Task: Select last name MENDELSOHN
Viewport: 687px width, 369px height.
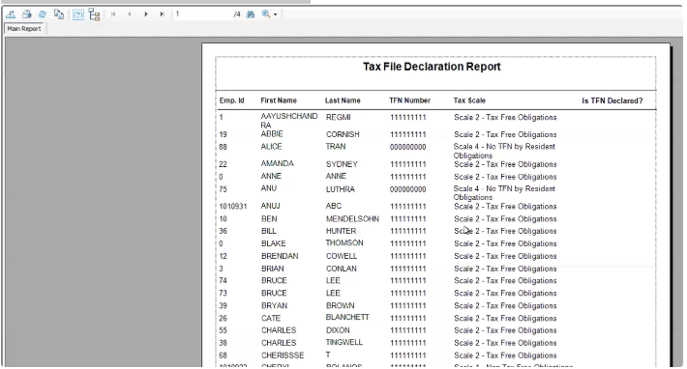Action: coord(352,219)
